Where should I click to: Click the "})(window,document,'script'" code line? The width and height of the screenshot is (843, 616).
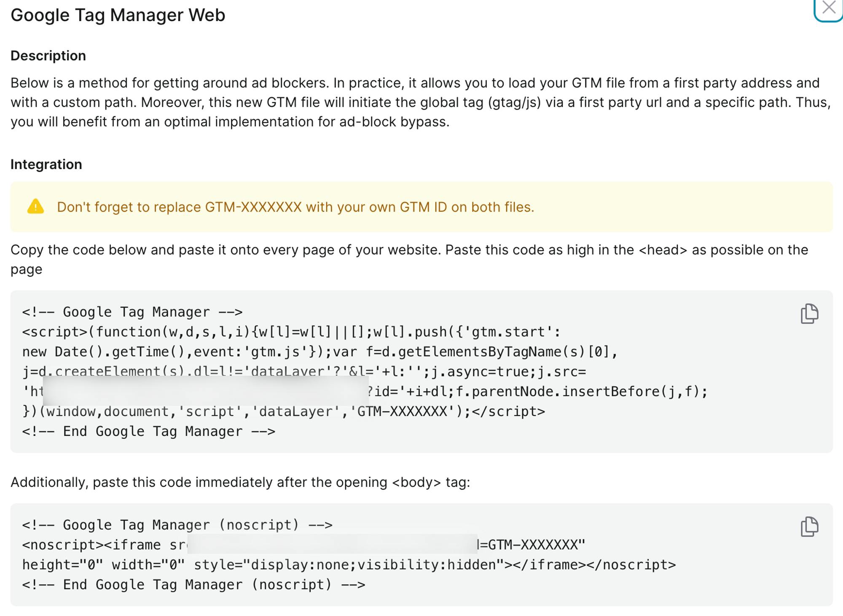click(283, 412)
